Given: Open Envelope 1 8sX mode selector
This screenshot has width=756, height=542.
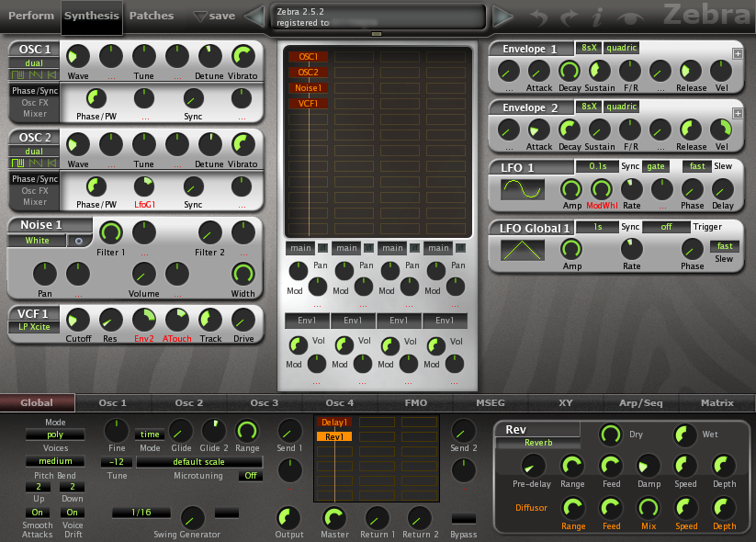Looking at the screenshot, I should (x=589, y=48).
